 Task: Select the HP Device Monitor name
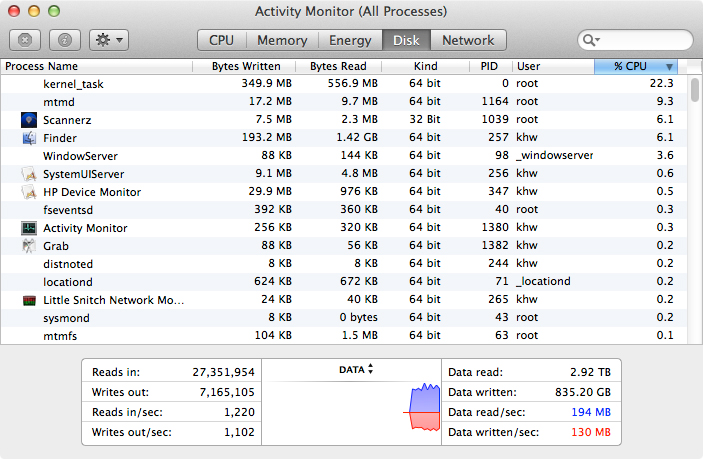pos(92,192)
